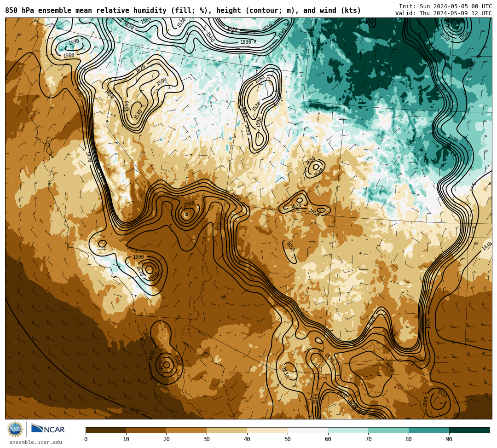Open the ensemble.ucar.edu link text
Image resolution: width=497 pixels, height=448 pixels.
pyautogui.click(x=36, y=442)
